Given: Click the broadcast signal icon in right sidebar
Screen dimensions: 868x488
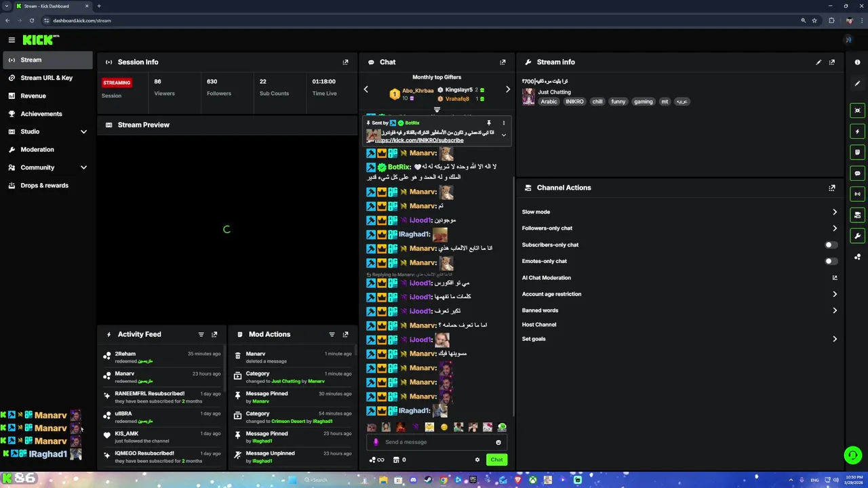Looking at the screenshot, I should (x=858, y=195).
